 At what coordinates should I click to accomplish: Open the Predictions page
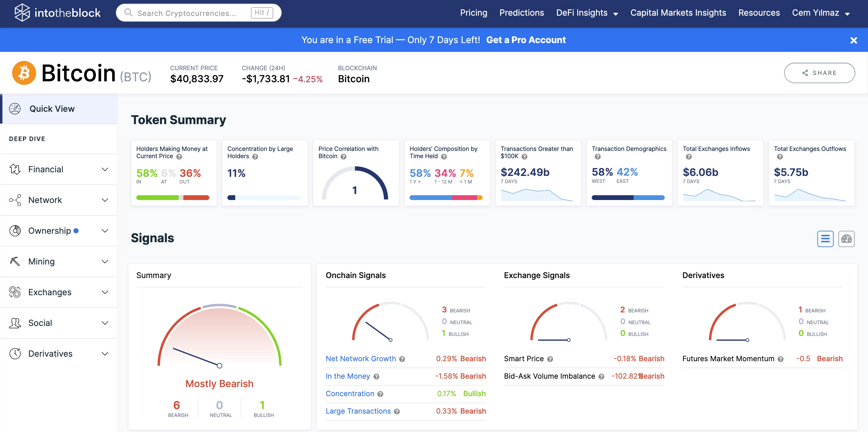pos(521,13)
